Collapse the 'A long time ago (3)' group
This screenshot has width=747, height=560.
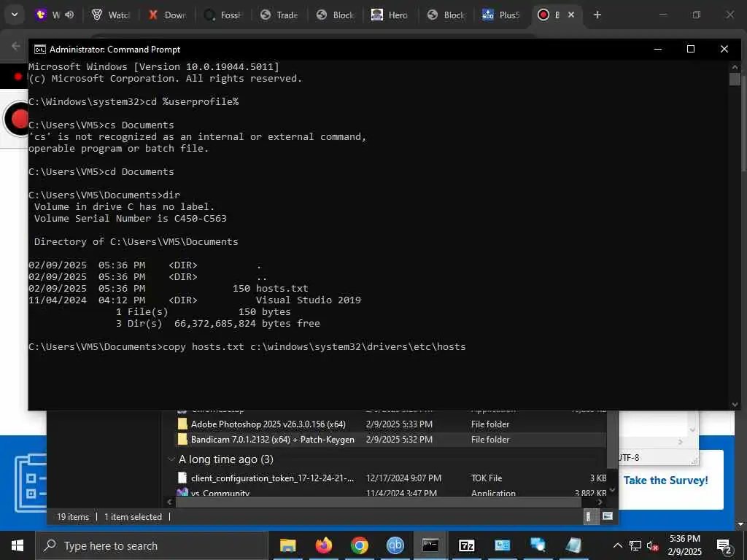coord(171,459)
